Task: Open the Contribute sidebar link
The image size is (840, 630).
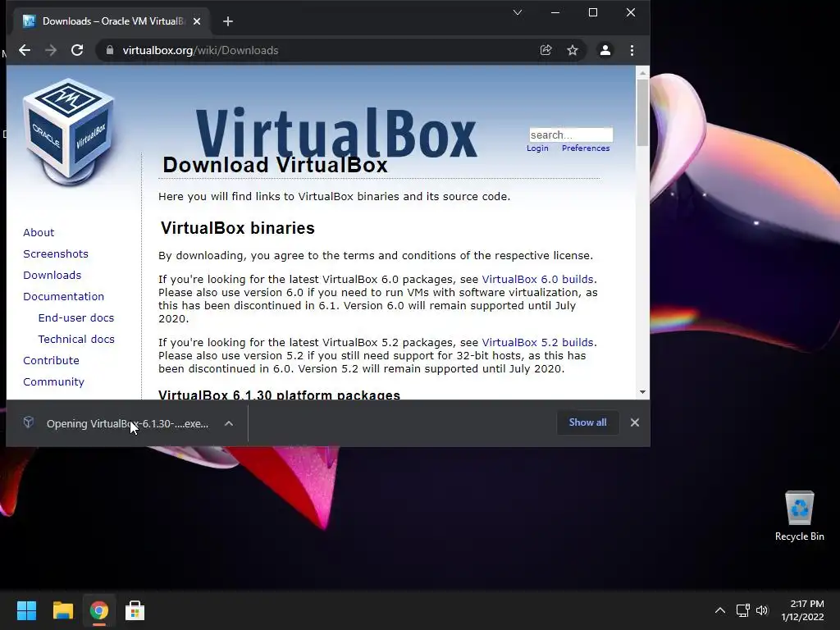Action: coord(51,361)
